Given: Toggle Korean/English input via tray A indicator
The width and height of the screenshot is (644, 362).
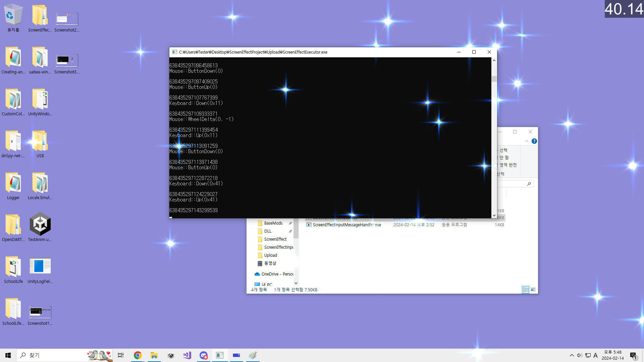Looking at the screenshot, I should pos(595,355).
